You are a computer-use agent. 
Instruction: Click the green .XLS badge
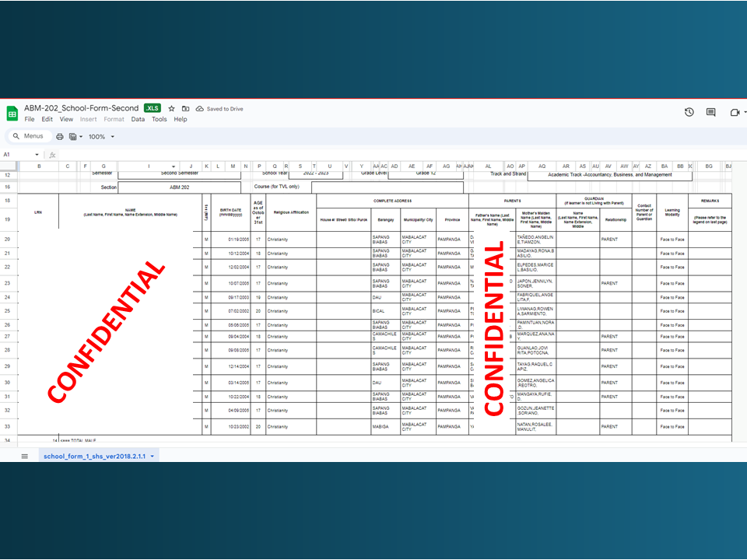(x=153, y=108)
